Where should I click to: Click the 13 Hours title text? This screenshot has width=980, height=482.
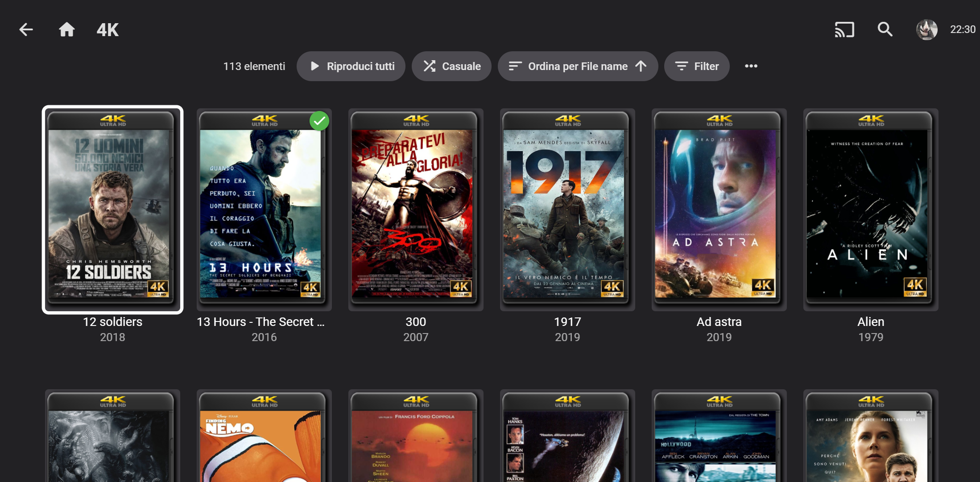click(x=261, y=321)
